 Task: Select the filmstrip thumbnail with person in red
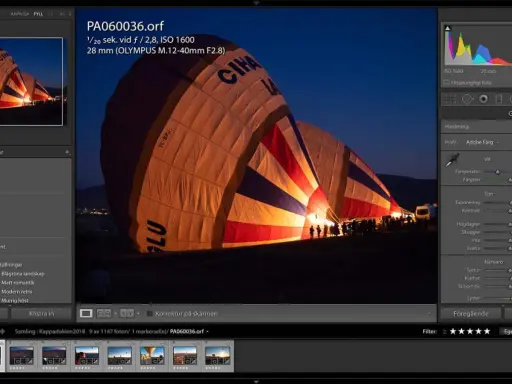(x=87, y=356)
